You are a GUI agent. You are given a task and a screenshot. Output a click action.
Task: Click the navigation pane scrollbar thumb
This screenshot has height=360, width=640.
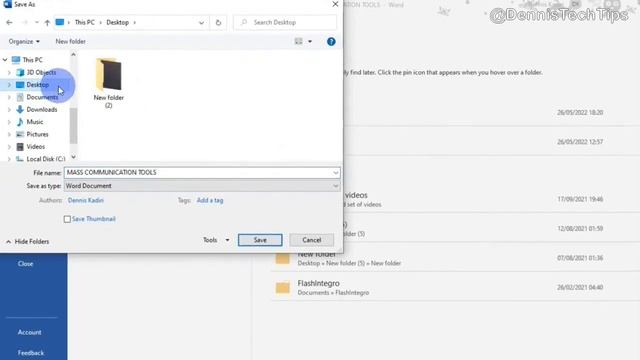(73, 125)
